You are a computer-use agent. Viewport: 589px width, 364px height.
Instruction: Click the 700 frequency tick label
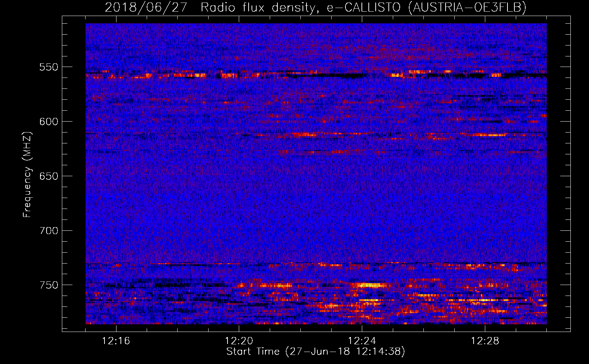[49, 231]
